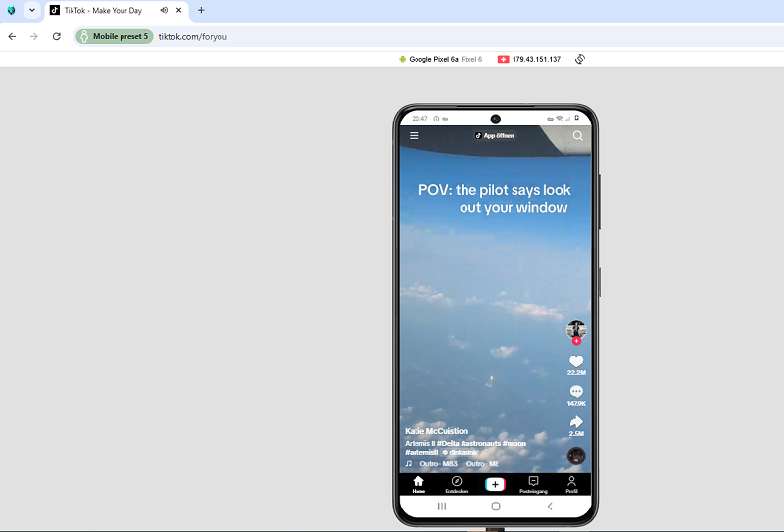
Task: Click the browser forward arrow
Action: [34, 36]
